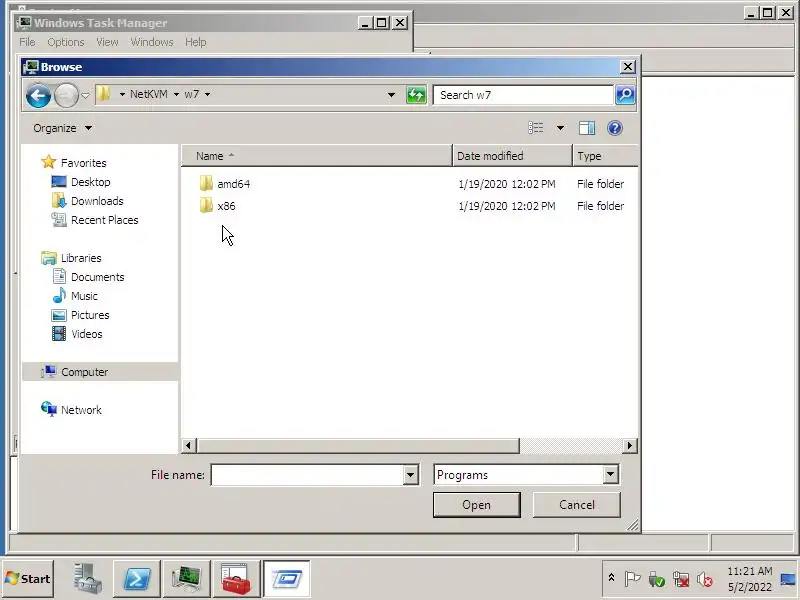The width and height of the screenshot is (800, 600).
Task: Change view with the views icon
Action: point(536,128)
